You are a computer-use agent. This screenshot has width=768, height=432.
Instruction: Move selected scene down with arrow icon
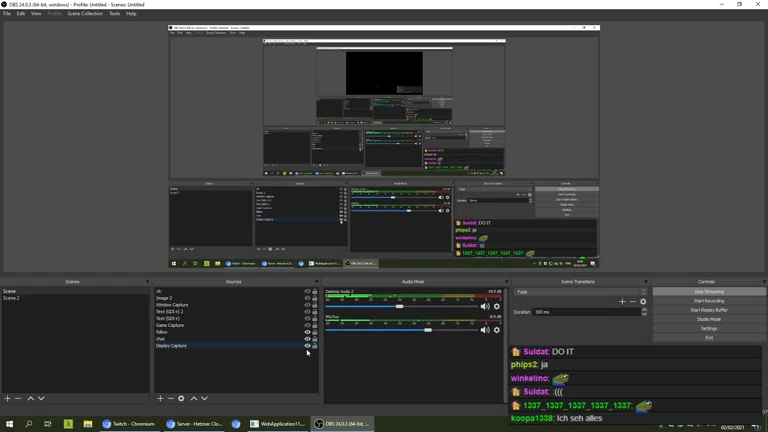point(41,398)
